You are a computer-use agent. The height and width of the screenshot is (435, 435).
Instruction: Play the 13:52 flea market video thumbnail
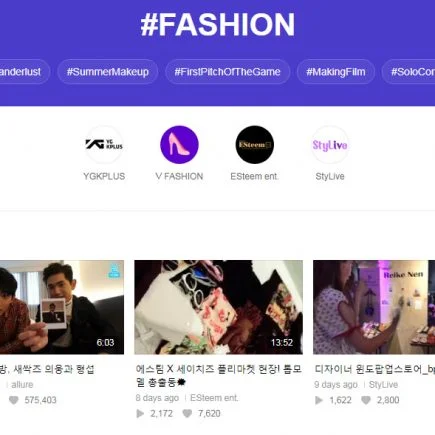click(219, 307)
